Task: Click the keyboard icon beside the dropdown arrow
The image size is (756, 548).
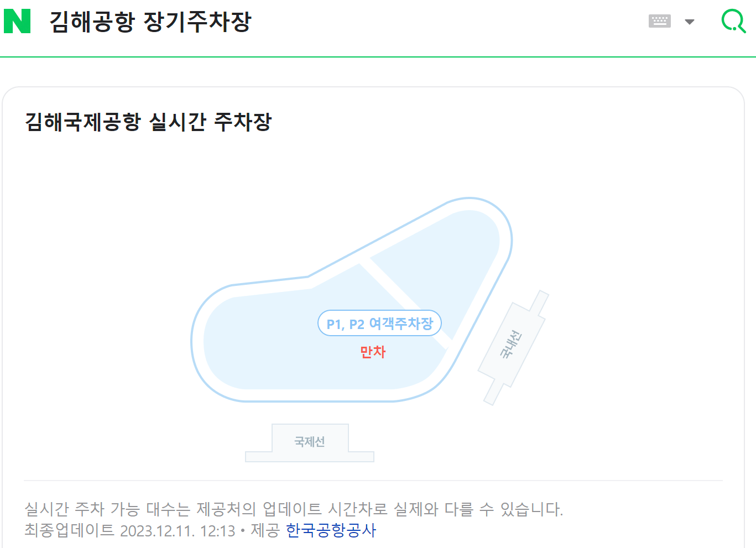Action: 659,21
